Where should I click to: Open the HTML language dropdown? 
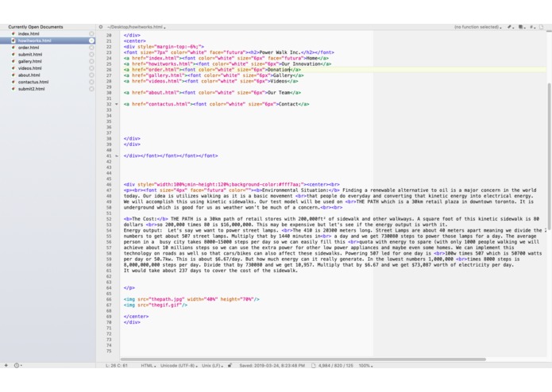[x=149, y=365]
